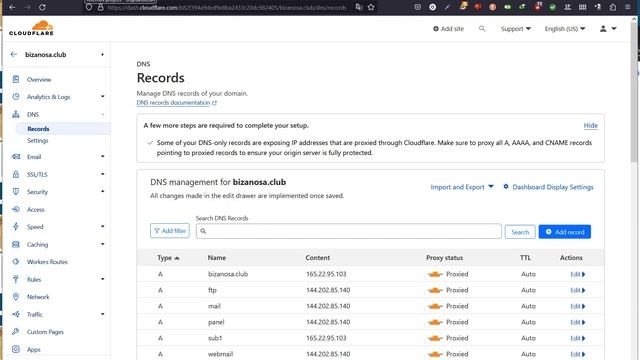The width and height of the screenshot is (640, 360).
Task: Expand the Email submenu arrow
Action: coord(102,156)
